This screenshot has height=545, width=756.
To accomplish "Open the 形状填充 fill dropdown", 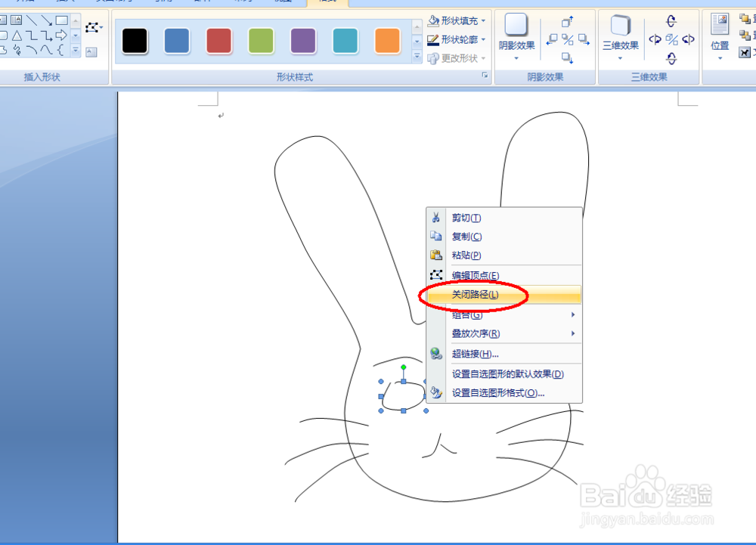I will [x=457, y=20].
